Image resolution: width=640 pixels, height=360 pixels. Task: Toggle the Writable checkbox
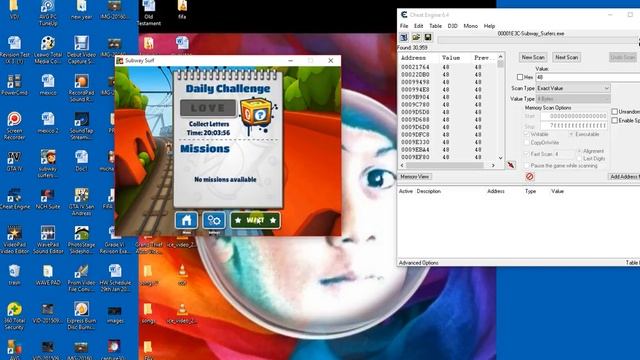pos(527,134)
